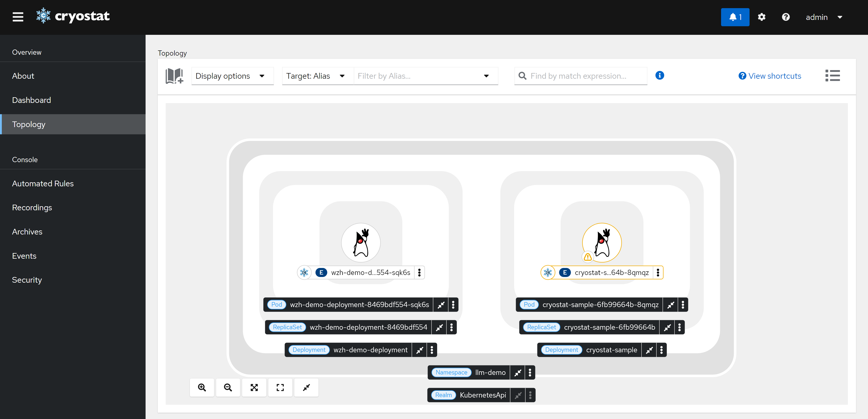
Task: Switch to list view icon
Action: (832, 76)
